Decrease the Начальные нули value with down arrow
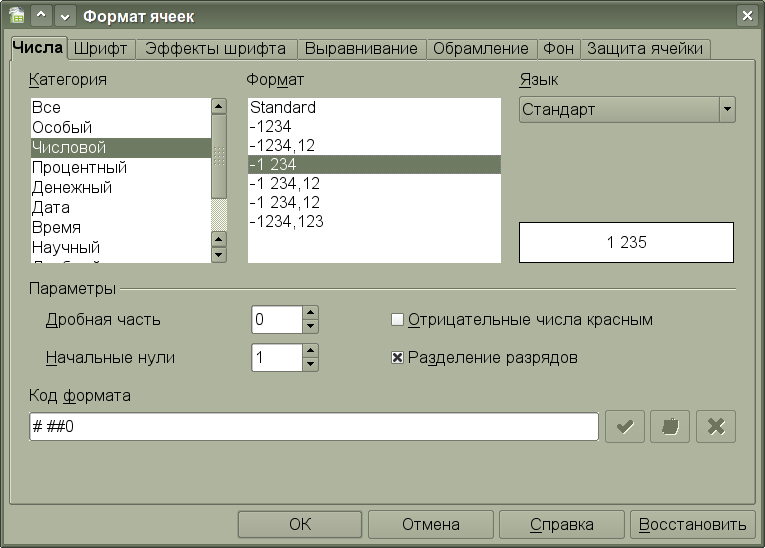Image resolution: width=765 pixels, height=548 pixels. (310, 365)
